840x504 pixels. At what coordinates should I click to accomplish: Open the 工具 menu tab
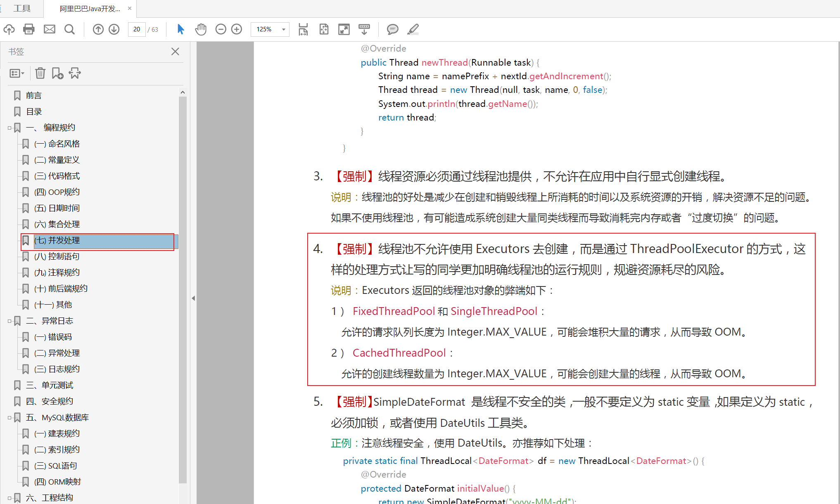pos(22,8)
